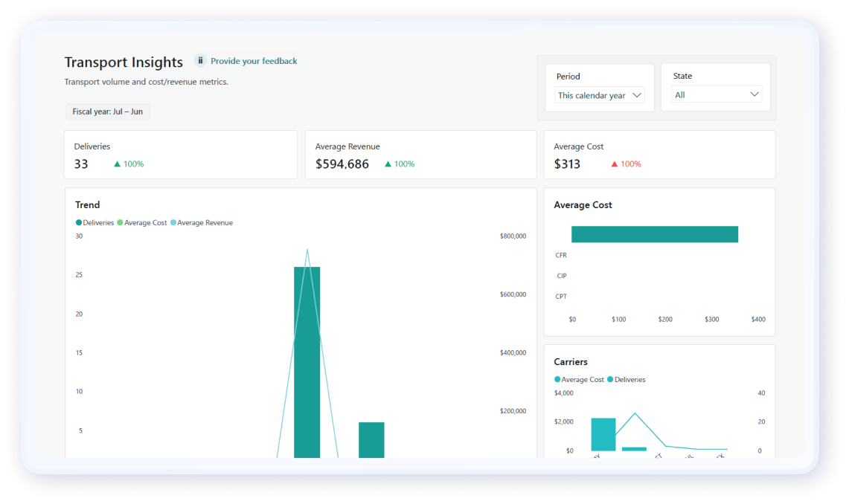The height and width of the screenshot is (504, 849).
Task: Select the Average Revenue summary card
Action: pyautogui.click(x=420, y=155)
